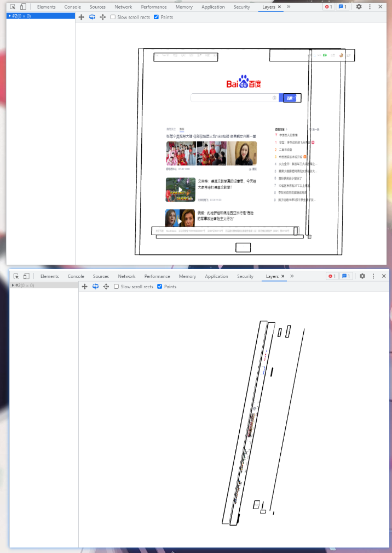Open Application tab in upper DevTools
This screenshot has width=392, height=553.
213,7
